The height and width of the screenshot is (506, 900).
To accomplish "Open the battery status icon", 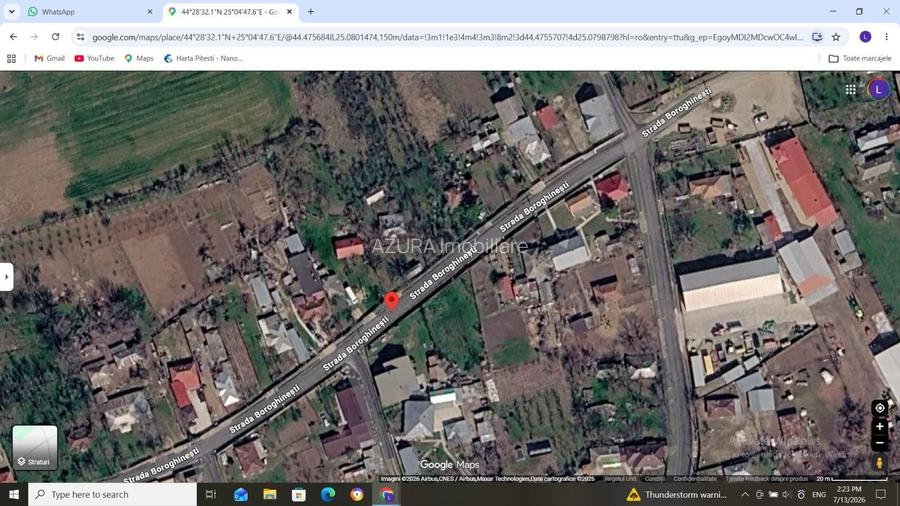I will 773,495.
